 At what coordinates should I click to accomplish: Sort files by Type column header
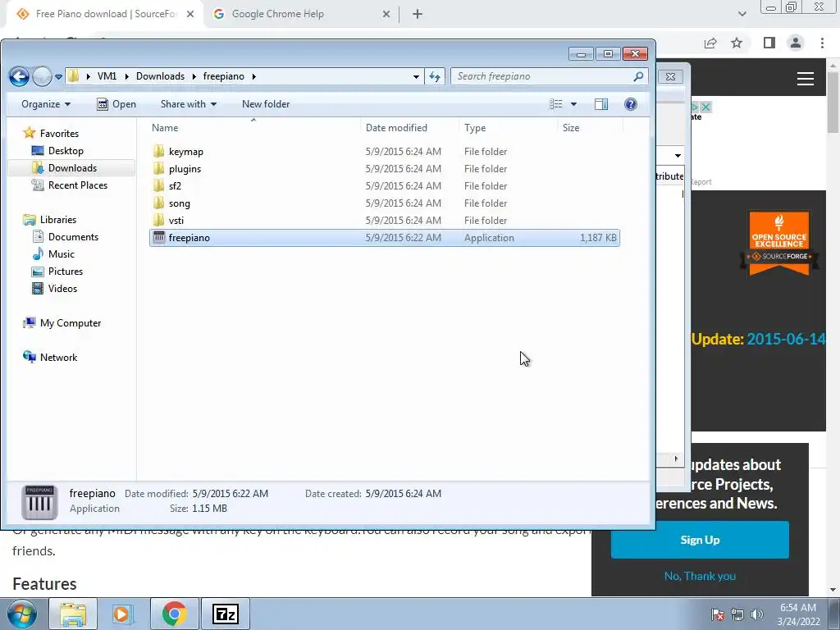[x=475, y=127]
